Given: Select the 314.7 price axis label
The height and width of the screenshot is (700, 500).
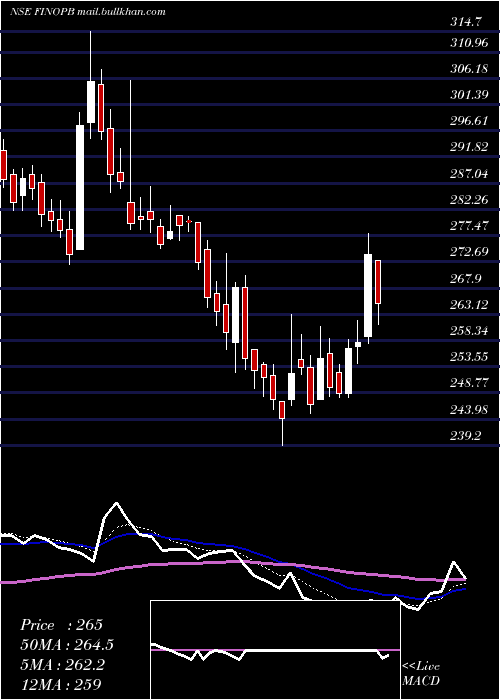Looking at the screenshot, I should click(466, 22).
